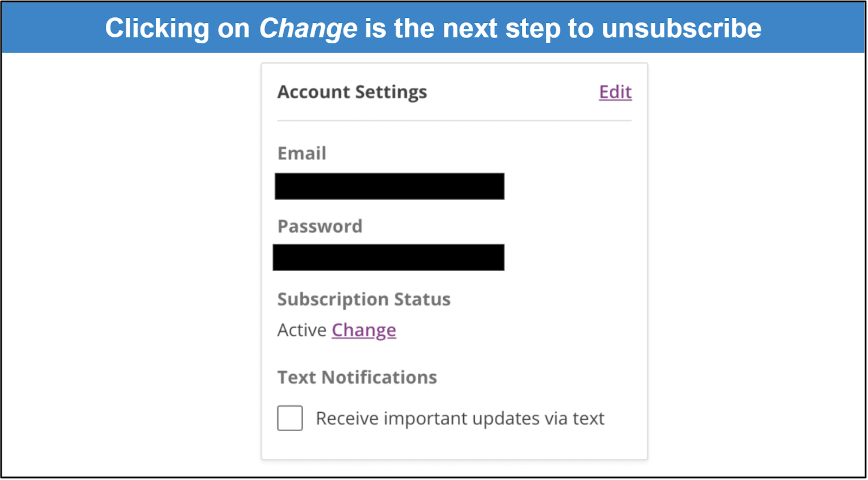Click the Email label
Viewport: 868px width, 480px height.
(302, 153)
